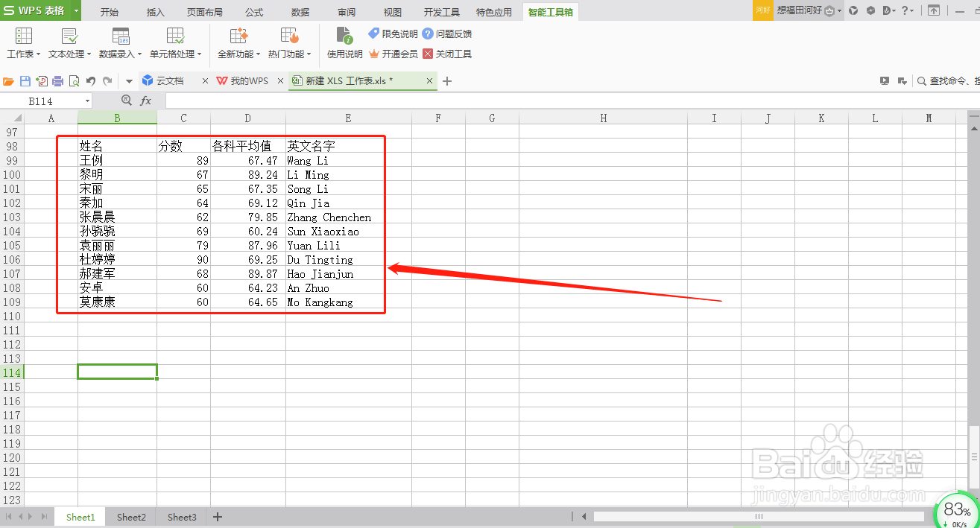Click cell with value 89.87
The width and height of the screenshot is (980, 528).
pos(248,273)
